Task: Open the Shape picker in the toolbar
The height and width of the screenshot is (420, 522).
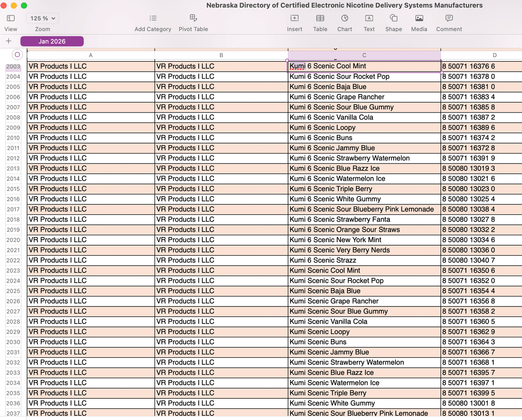Action: coord(393,18)
